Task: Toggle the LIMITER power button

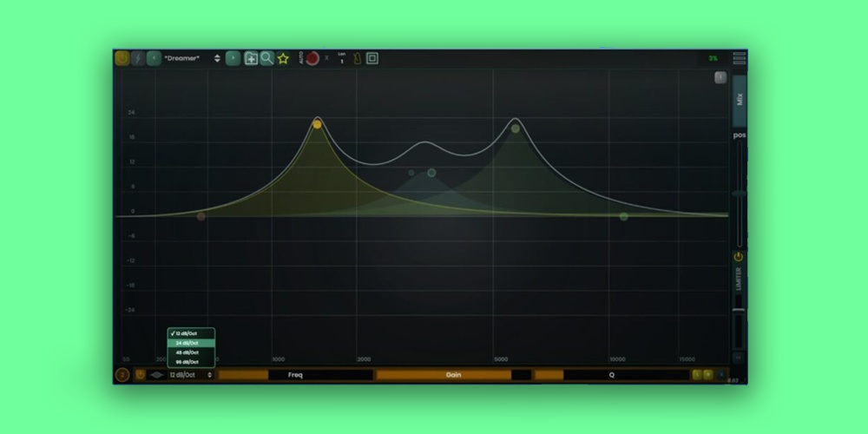Action: coord(739,257)
